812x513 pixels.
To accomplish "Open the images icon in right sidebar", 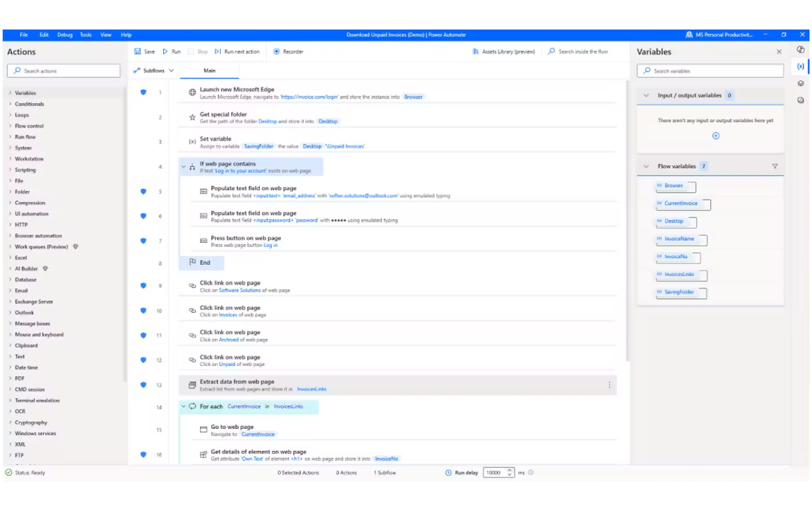I will pos(801,101).
